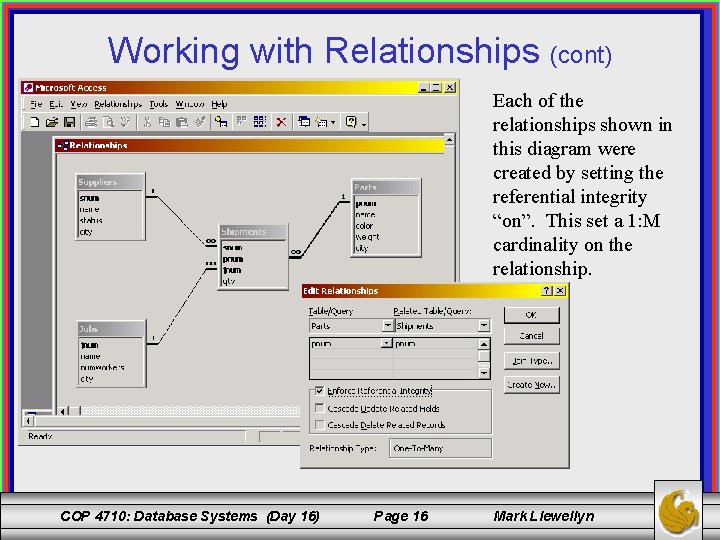Select the Jobs table header
The image size is (720, 540).
point(111,329)
